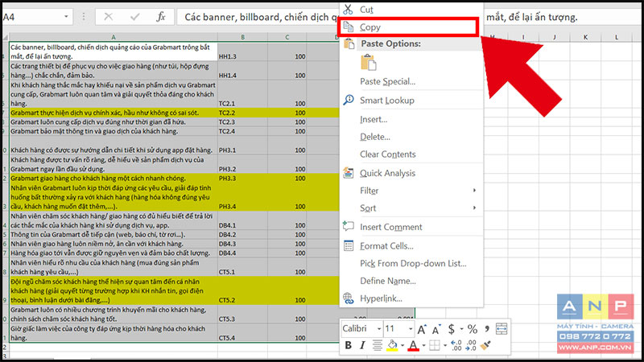644x362 pixels.
Task: Select Define Name... menu entry
Action: (x=411, y=281)
